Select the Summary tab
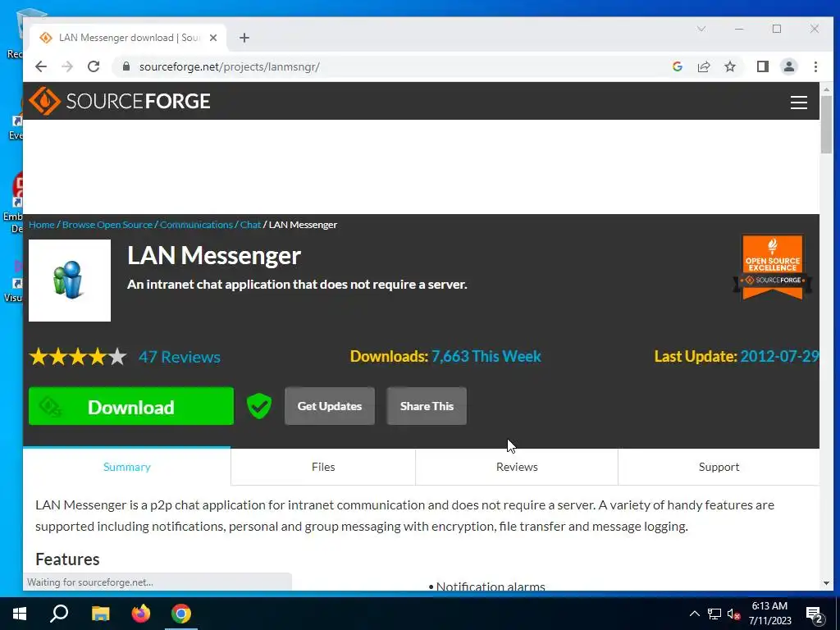The height and width of the screenshot is (630, 840). 127,467
